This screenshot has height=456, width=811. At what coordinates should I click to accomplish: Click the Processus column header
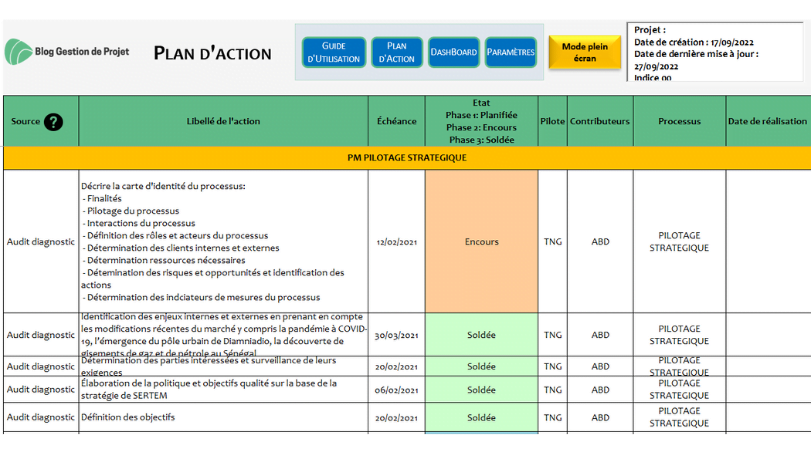(680, 121)
